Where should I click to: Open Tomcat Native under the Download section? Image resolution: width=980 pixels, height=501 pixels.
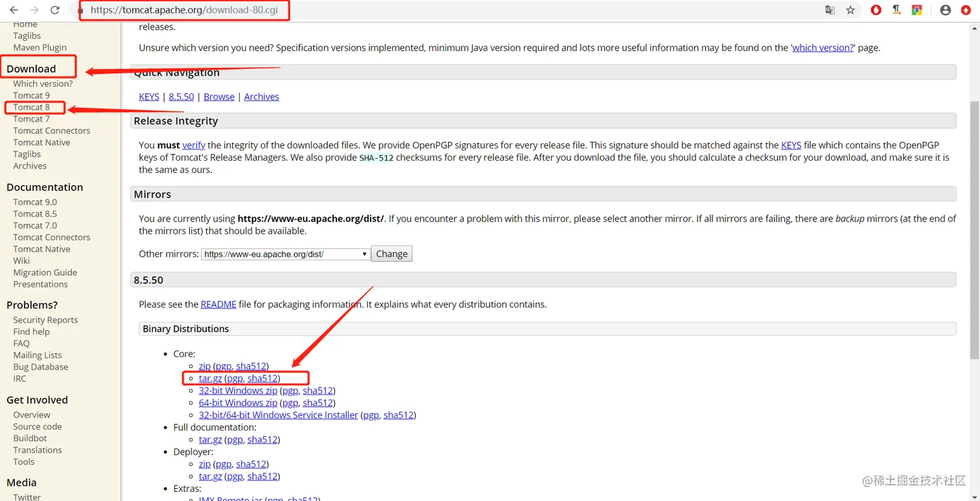pyautogui.click(x=41, y=143)
